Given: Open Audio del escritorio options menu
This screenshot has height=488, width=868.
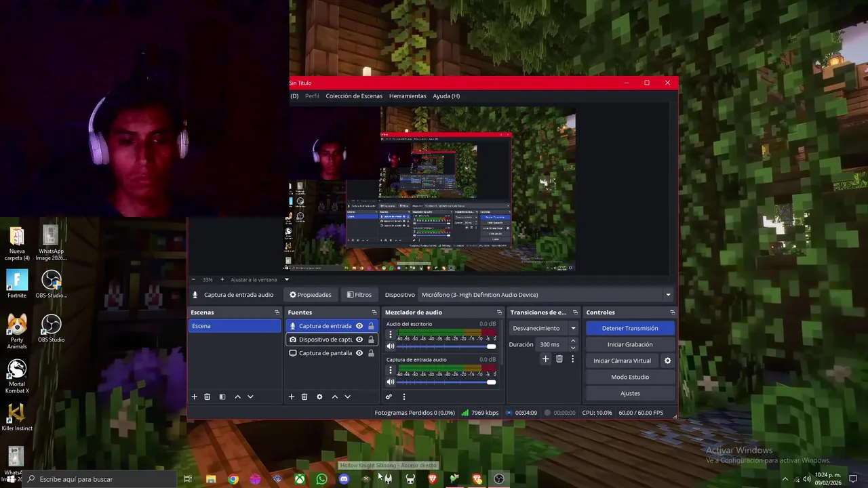Looking at the screenshot, I should click(390, 335).
